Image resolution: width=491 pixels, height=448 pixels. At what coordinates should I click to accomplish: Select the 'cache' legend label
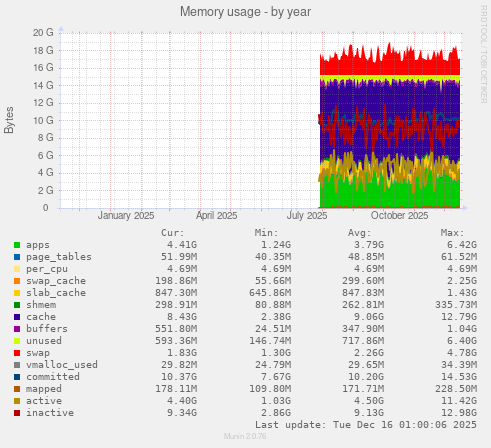(x=41, y=317)
